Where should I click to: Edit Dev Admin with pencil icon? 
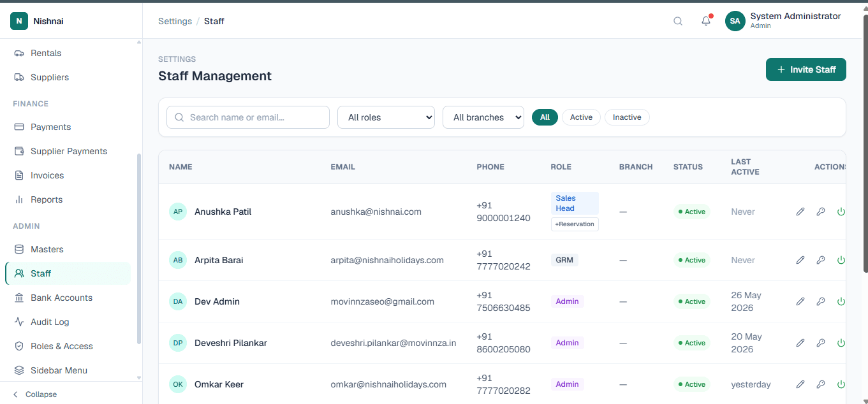coord(800,301)
